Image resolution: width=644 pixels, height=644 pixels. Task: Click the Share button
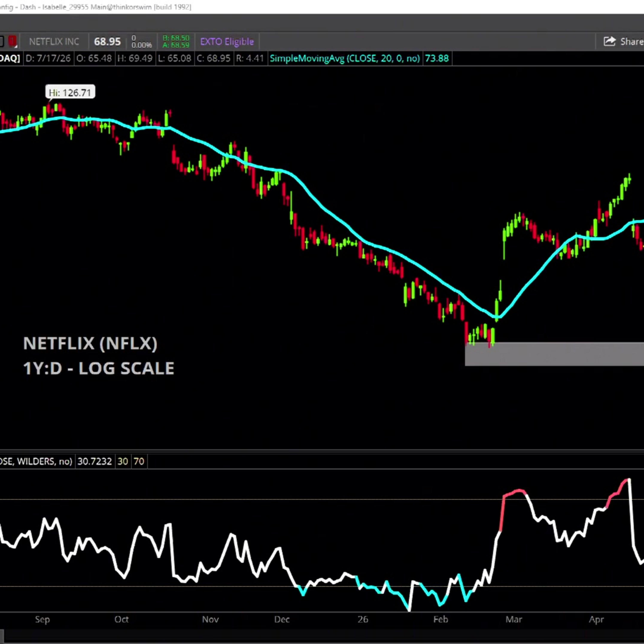point(623,41)
